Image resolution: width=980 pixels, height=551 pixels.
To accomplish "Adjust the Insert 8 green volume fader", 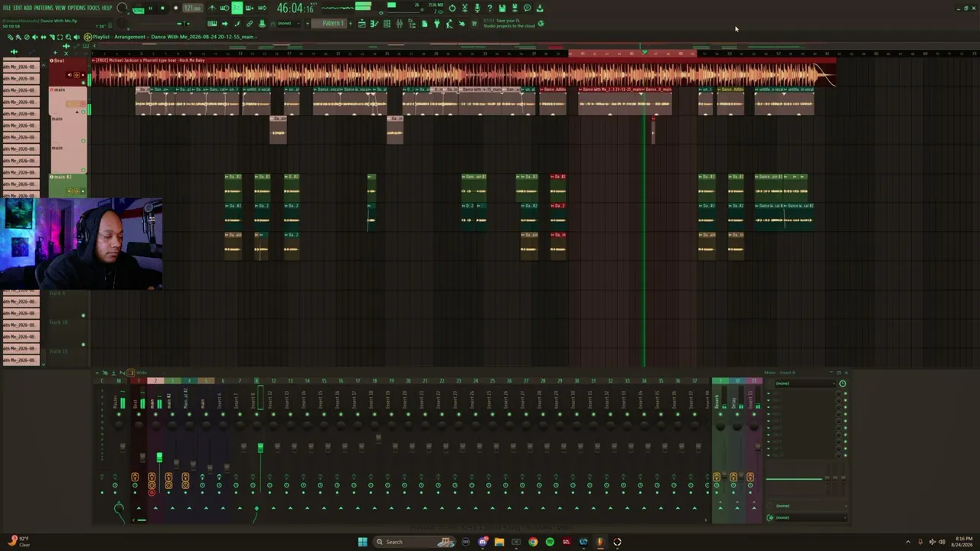I will pos(260,448).
